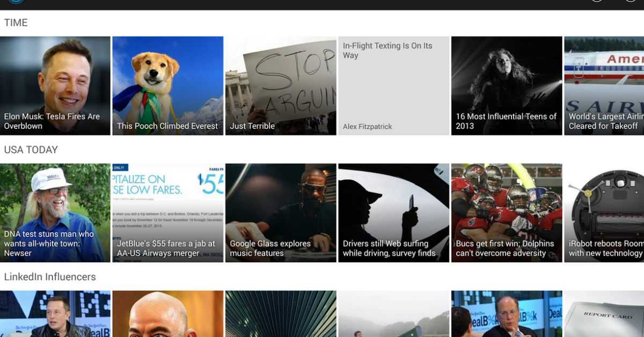644x337 pixels.
Task: Open LinkedIn Influencers card showing bald man on orange
Action: (168, 314)
